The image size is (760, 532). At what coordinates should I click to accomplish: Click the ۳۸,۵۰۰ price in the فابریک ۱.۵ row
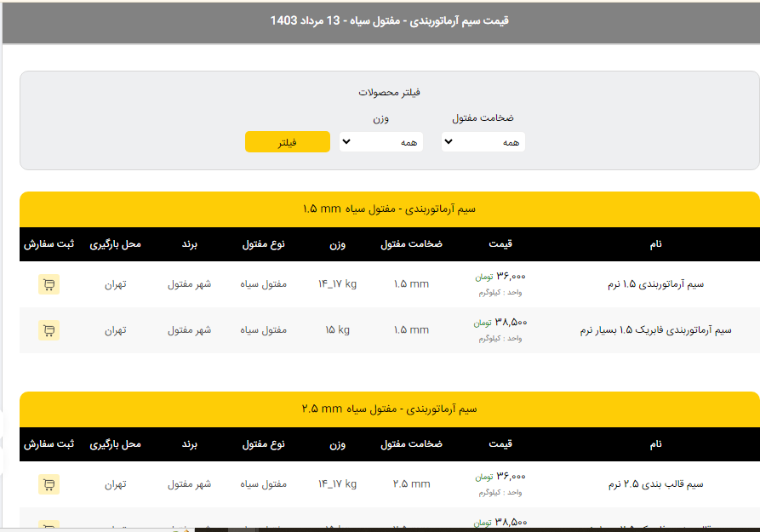[x=511, y=323]
